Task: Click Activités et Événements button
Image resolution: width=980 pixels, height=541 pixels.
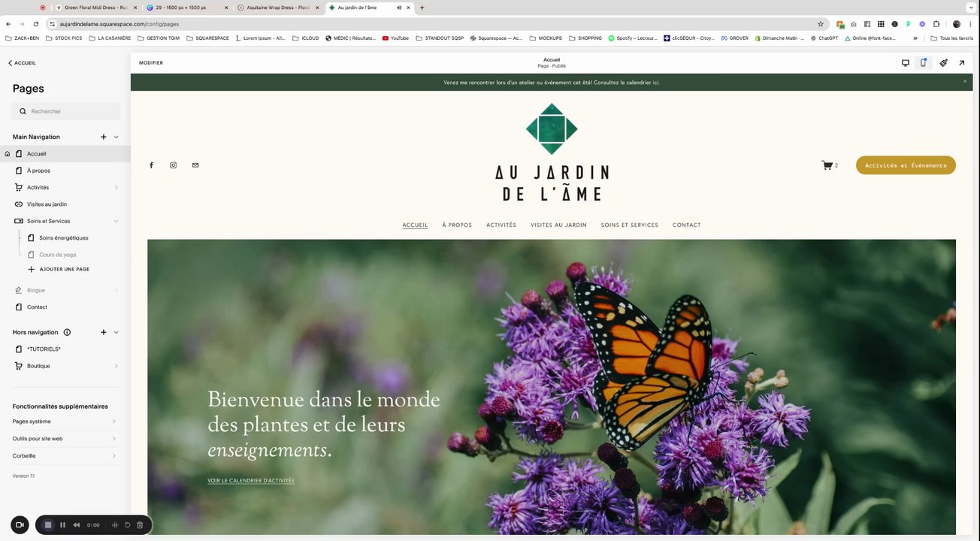Action: click(x=906, y=165)
